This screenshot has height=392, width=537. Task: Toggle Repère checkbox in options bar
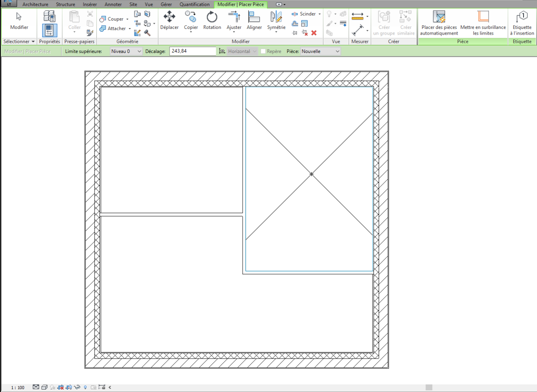263,51
